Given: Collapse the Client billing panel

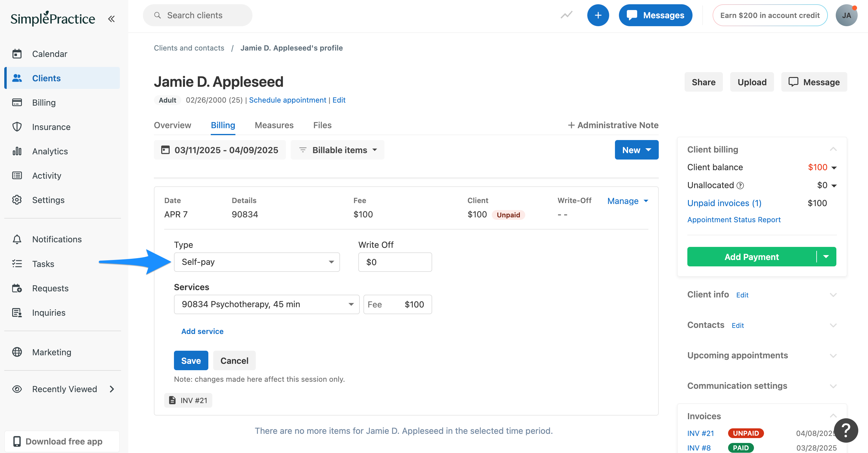Looking at the screenshot, I should [x=833, y=149].
